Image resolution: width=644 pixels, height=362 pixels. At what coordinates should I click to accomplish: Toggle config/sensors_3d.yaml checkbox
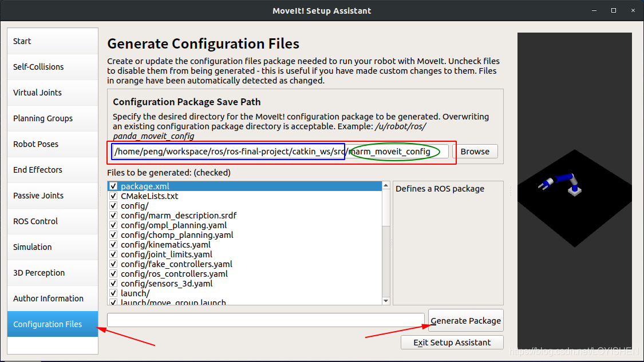click(113, 284)
